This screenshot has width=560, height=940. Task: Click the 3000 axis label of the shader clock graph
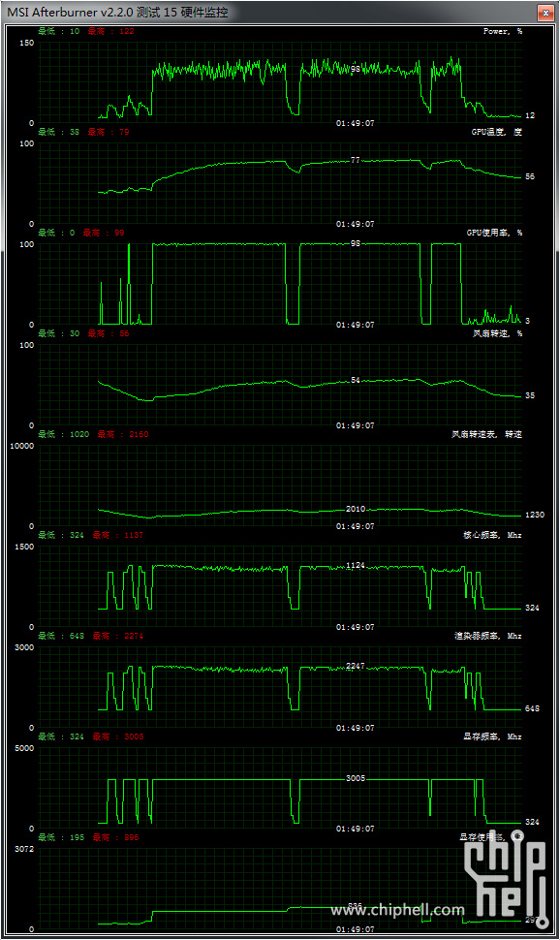coord(24,646)
